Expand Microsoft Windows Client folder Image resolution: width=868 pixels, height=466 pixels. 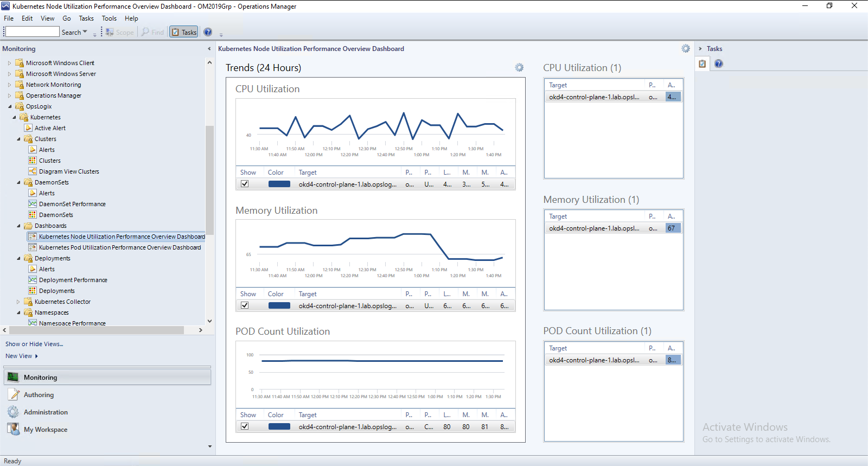[9, 63]
